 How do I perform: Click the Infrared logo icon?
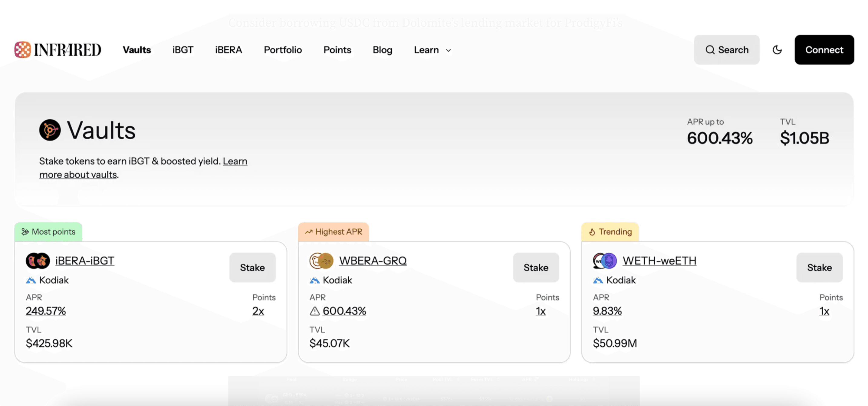pyautogui.click(x=23, y=50)
